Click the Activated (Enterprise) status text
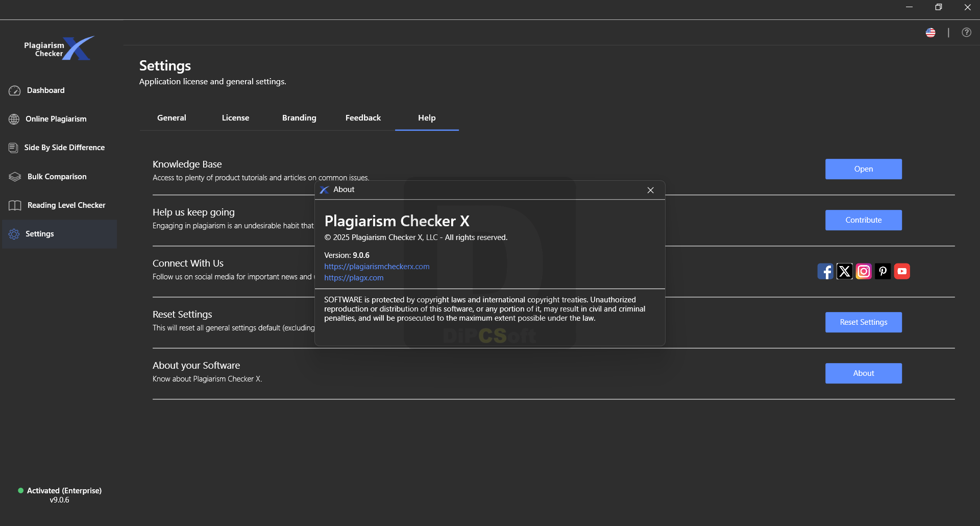 click(64, 491)
